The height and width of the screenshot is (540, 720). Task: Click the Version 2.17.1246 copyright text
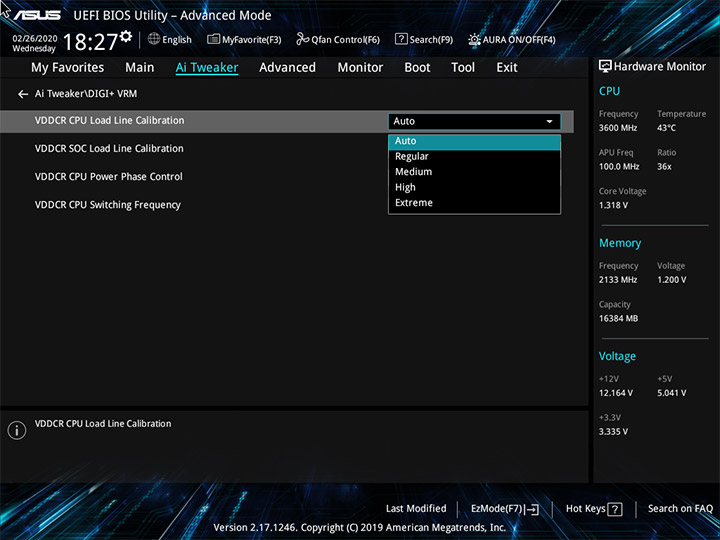point(360,528)
